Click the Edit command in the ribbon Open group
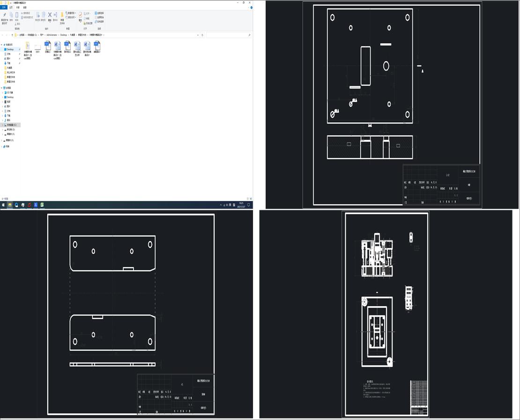 point(87,19)
